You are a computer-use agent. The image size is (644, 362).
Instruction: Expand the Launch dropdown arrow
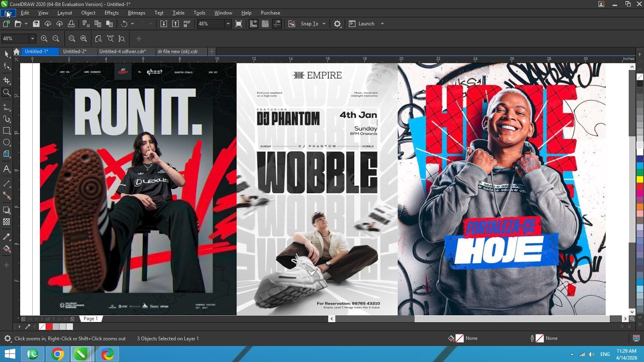pyautogui.click(x=382, y=24)
